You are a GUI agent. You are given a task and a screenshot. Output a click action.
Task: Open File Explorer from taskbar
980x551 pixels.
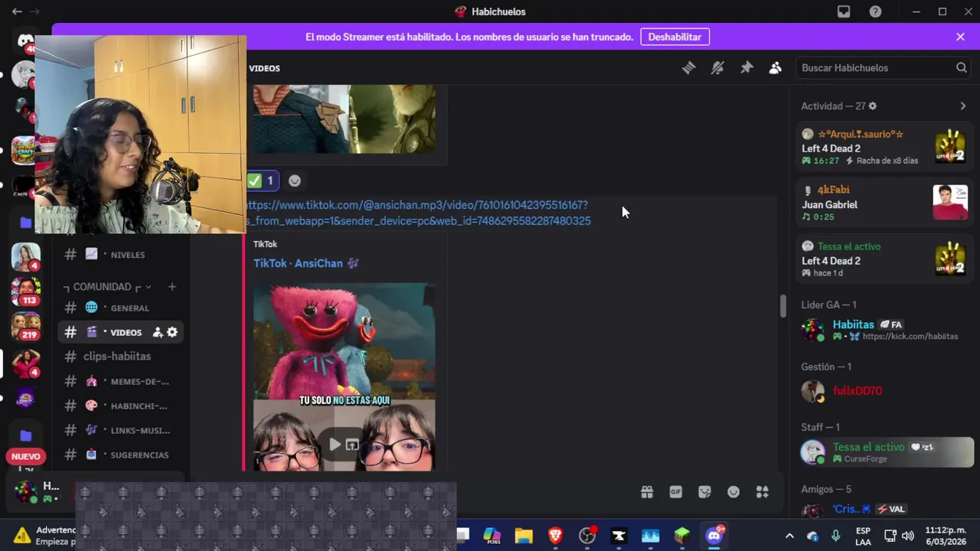(x=524, y=536)
